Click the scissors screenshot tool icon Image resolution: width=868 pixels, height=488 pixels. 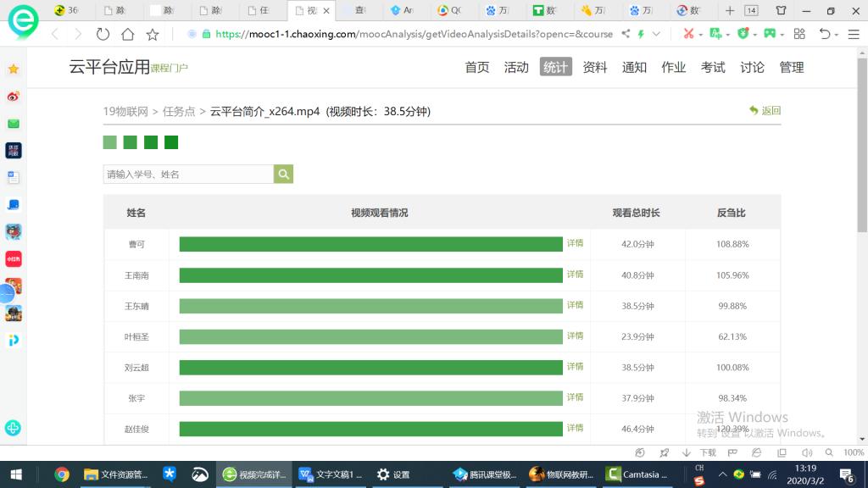[688, 34]
